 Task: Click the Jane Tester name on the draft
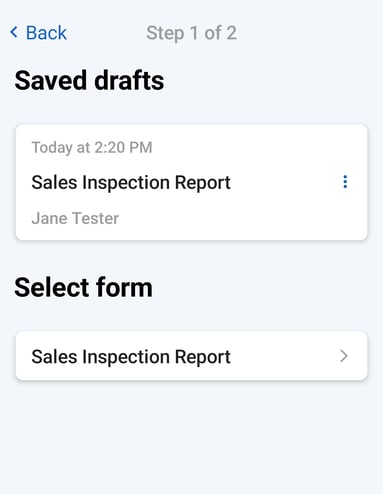pos(75,219)
